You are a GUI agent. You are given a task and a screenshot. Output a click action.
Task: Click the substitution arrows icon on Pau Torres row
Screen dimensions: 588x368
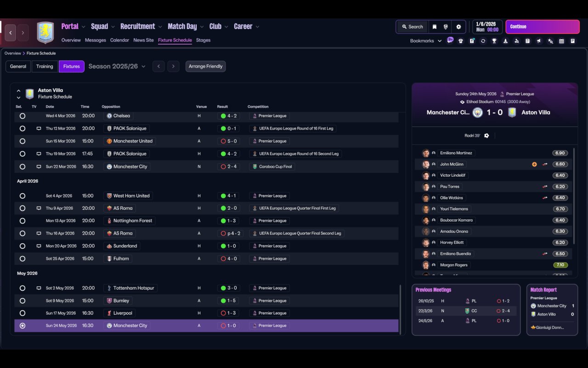(545, 187)
